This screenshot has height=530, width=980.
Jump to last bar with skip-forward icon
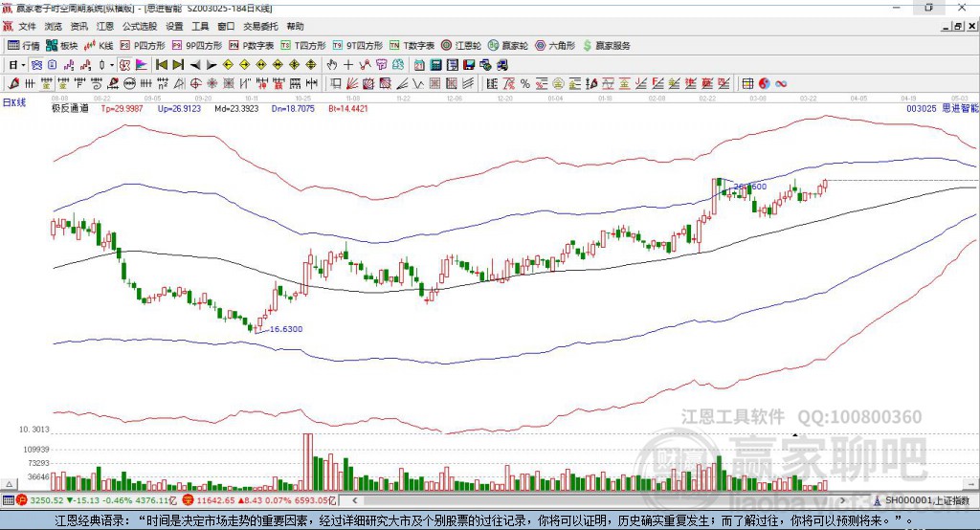point(178,65)
